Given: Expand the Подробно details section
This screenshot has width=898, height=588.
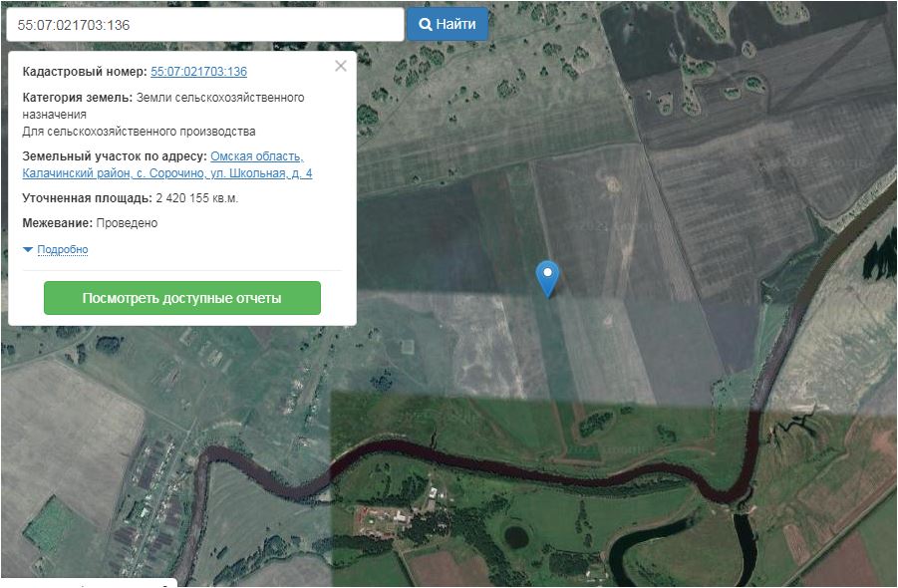Looking at the screenshot, I should (x=63, y=249).
